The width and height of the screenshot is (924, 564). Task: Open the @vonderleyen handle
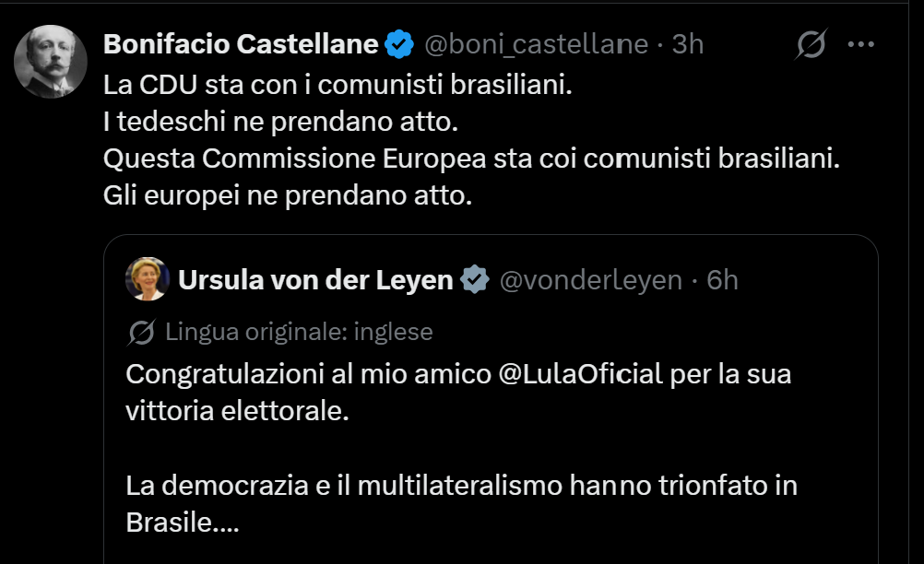(x=591, y=280)
